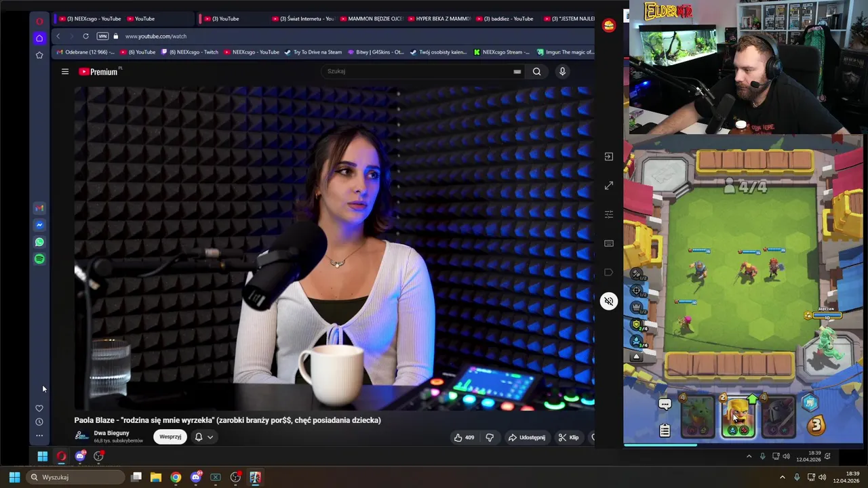Select the Barbarian card in hand
The width and height of the screenshot is (868, 488).
738,417
